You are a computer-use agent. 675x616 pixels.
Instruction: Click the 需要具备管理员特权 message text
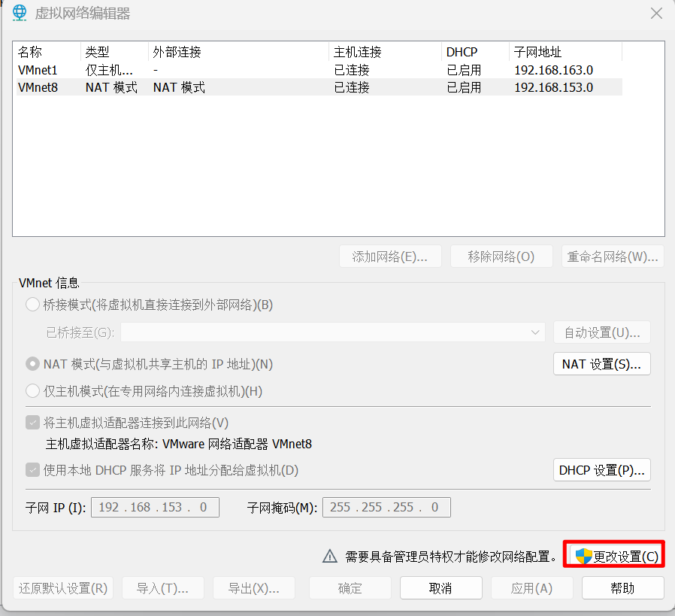451,557
